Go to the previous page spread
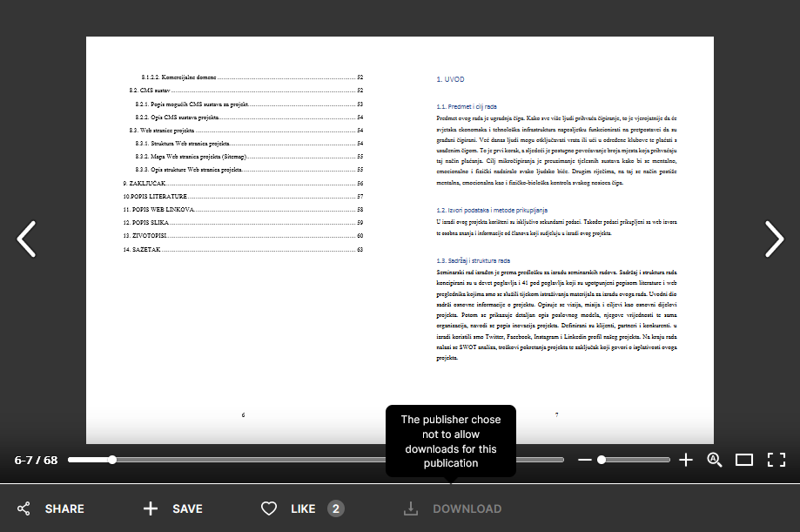Image resolution: width=800 pixels, height=532 pixels. click(x=26, y=239)
